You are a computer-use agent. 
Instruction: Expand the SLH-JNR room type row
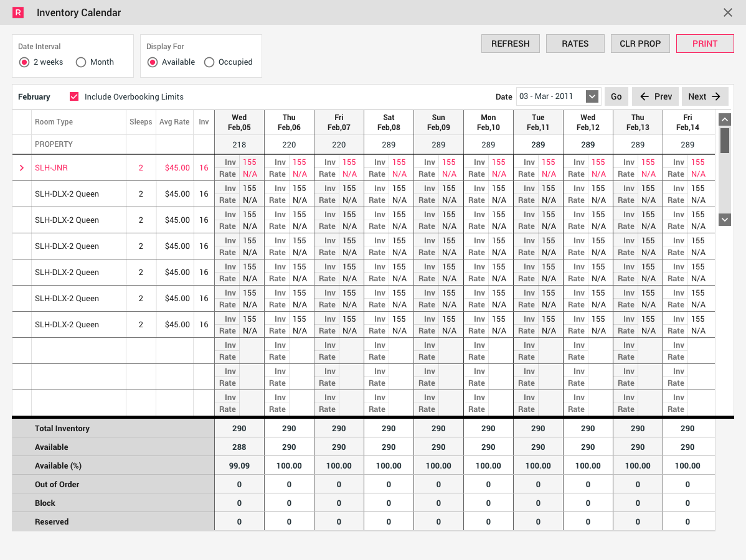23,167
